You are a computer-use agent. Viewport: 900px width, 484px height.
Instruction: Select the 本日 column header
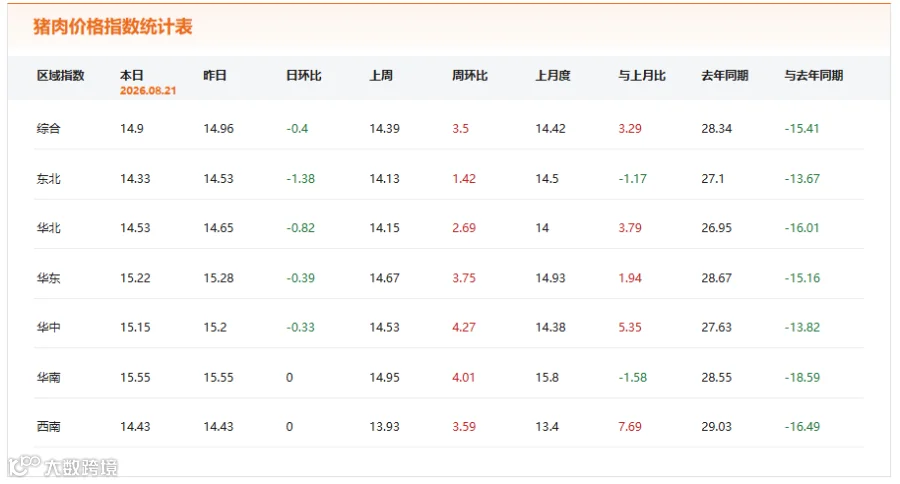tap(131, 75)
